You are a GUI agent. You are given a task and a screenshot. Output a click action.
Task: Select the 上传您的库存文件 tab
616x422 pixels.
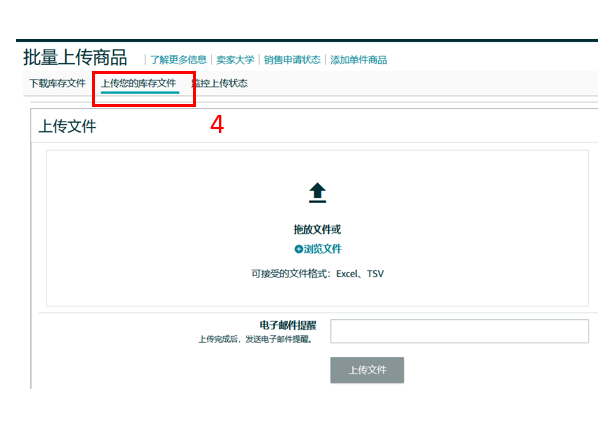[x=138, y=83]
